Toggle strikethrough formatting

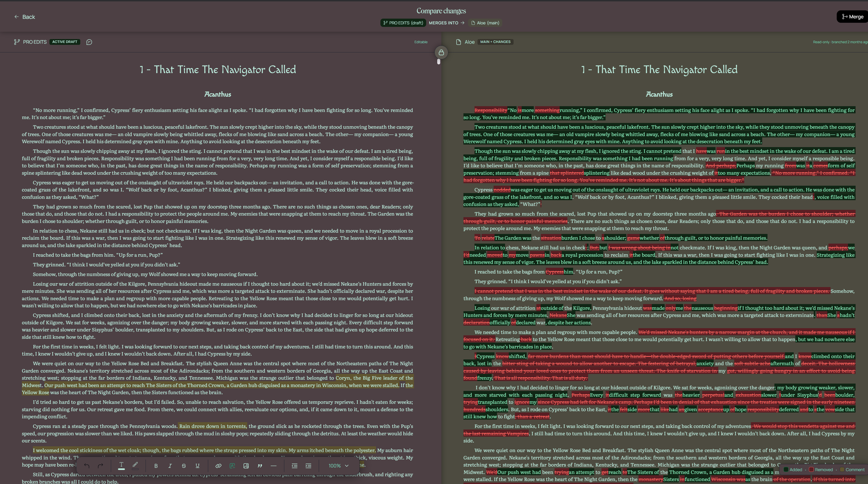click(184, 466)
